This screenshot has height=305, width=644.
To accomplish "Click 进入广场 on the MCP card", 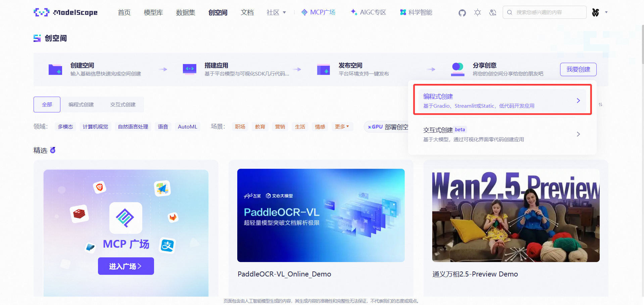I will (126, 266).
